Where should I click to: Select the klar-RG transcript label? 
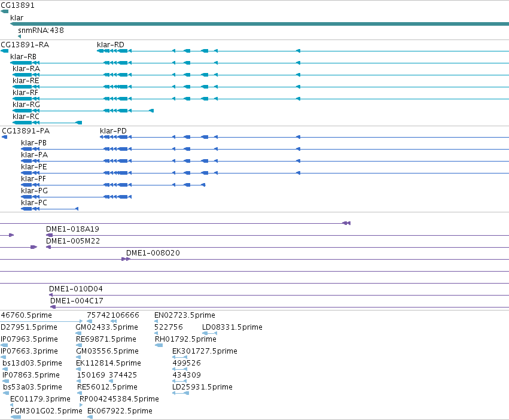click(26, 105)
